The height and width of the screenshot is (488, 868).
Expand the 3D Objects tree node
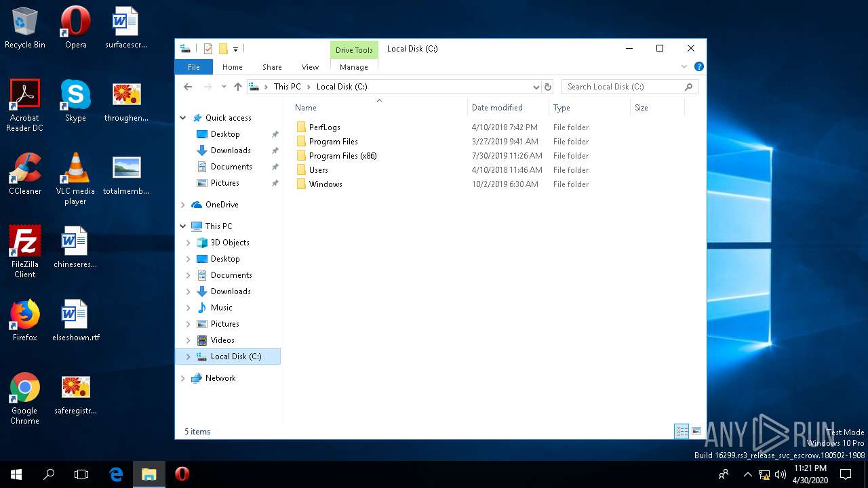[x=189, y=243]
